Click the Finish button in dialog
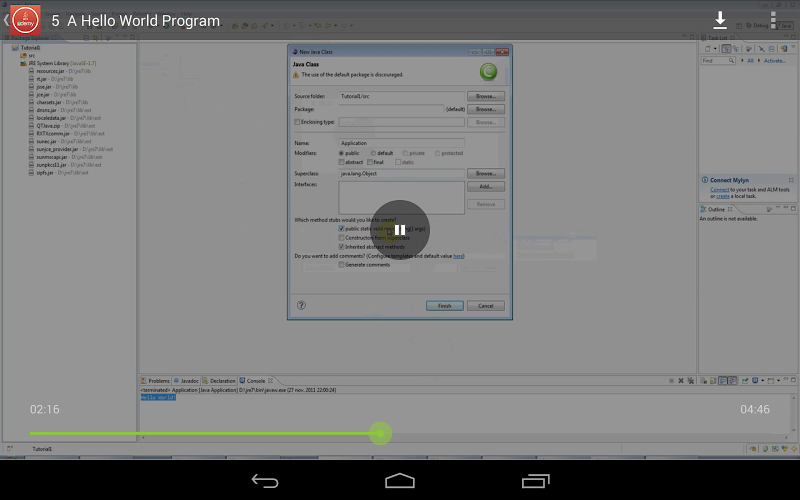Image resolution: width=800 pixels, height=500 pixels. click(x=444, y=305)
